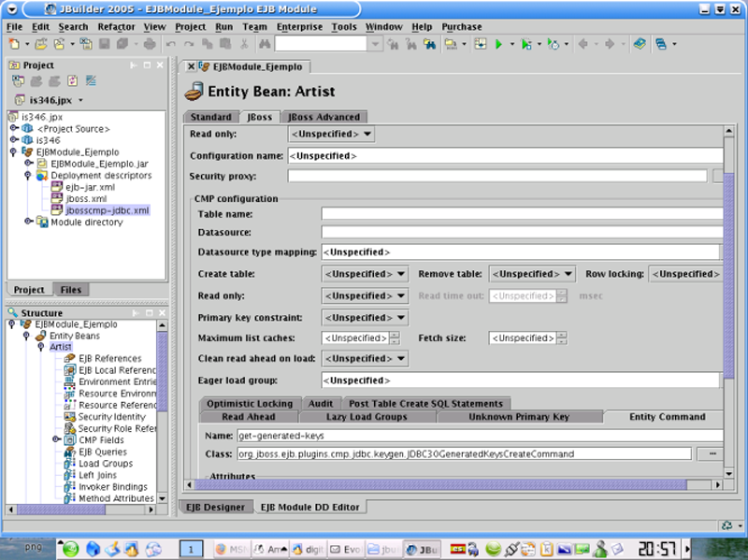Click the EJBModule_Ejemplo.jar file icon
Viewport: 748px width, 560px height.
pos(42,164)
